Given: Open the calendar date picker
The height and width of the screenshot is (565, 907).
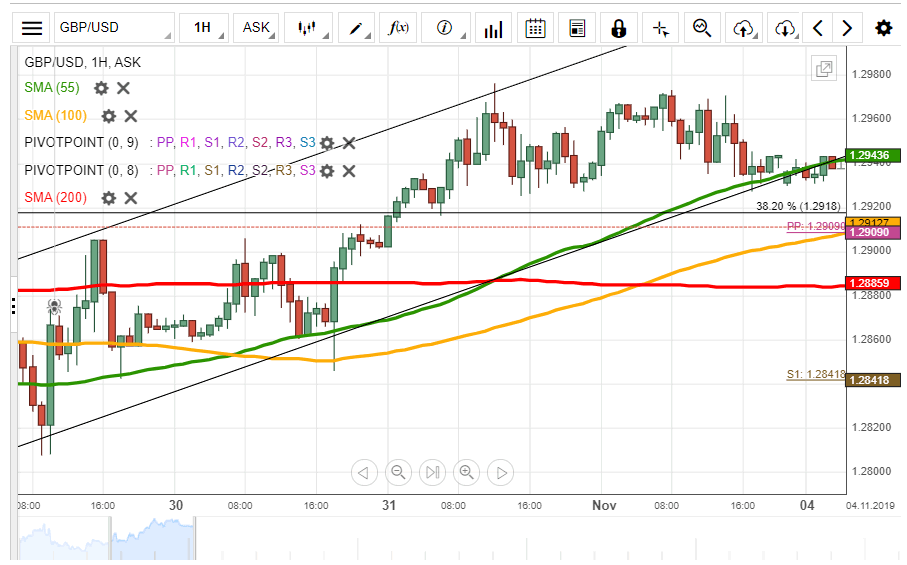Looking at the screenshot, I should click(x=535, y=28).
